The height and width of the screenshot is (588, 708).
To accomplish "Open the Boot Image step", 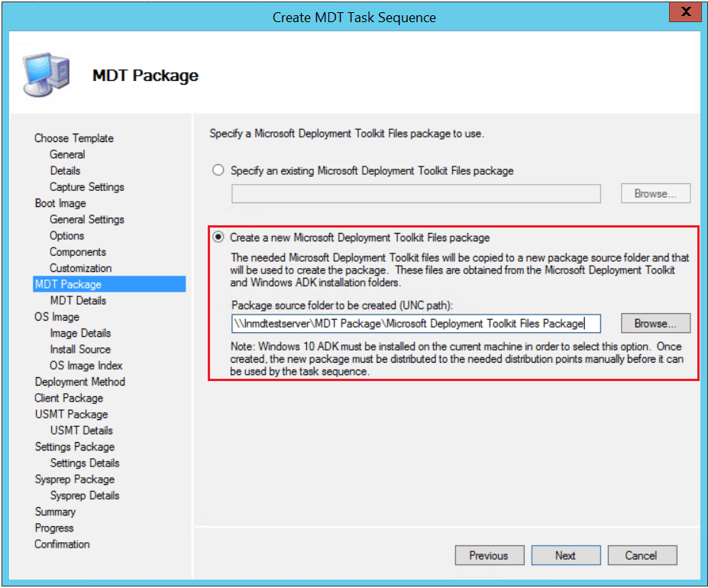I will pos(60,203).
